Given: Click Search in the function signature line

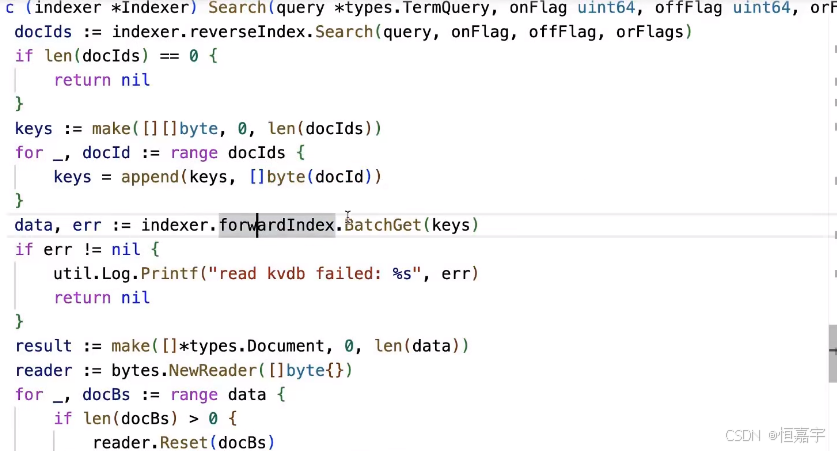Looking at the screenshot, I should tap(237, 8).
